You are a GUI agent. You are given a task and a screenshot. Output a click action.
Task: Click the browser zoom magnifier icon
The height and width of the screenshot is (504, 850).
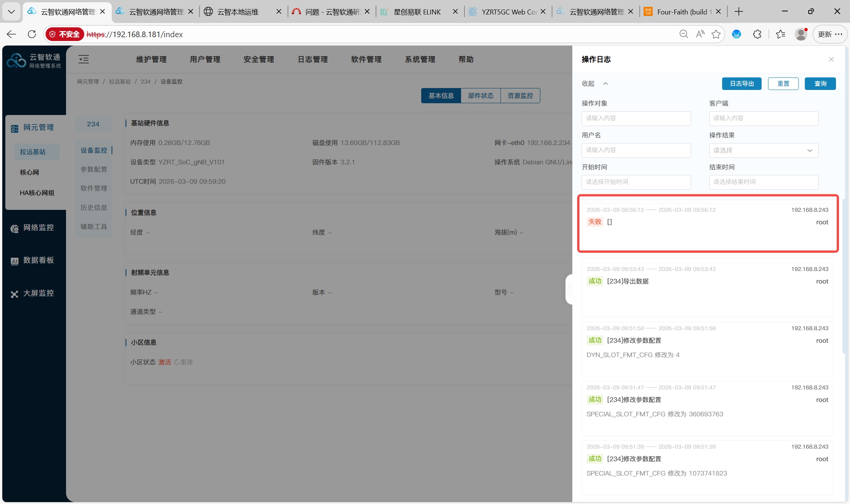coord(684,34)
